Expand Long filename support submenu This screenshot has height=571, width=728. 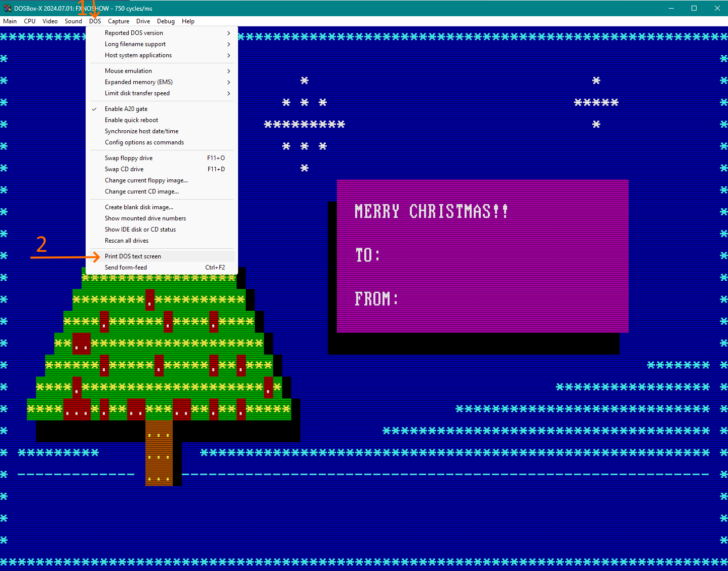[162, 44]
